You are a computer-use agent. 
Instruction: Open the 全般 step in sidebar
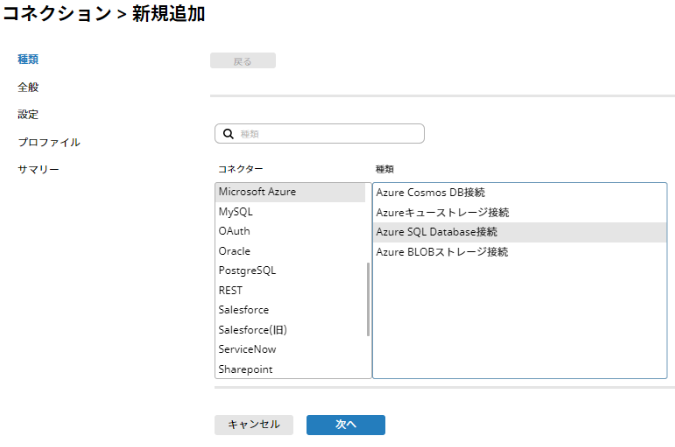[28, 87]
